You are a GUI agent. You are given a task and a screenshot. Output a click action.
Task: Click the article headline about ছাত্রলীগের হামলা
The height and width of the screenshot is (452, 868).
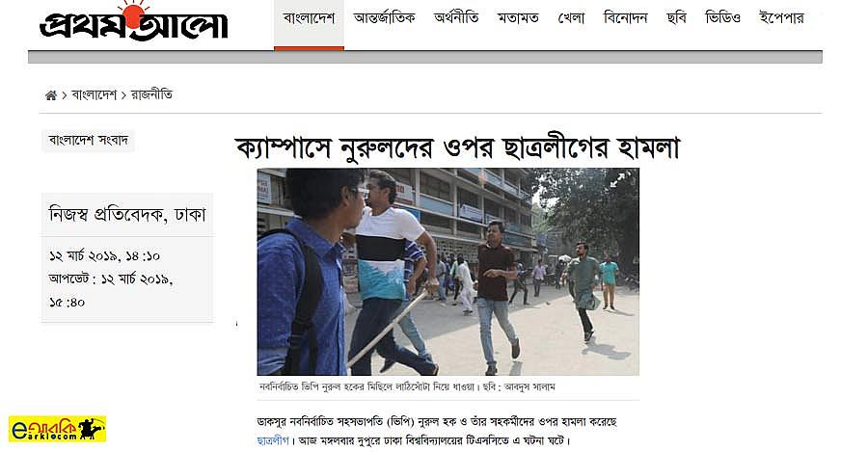(457, 147)
